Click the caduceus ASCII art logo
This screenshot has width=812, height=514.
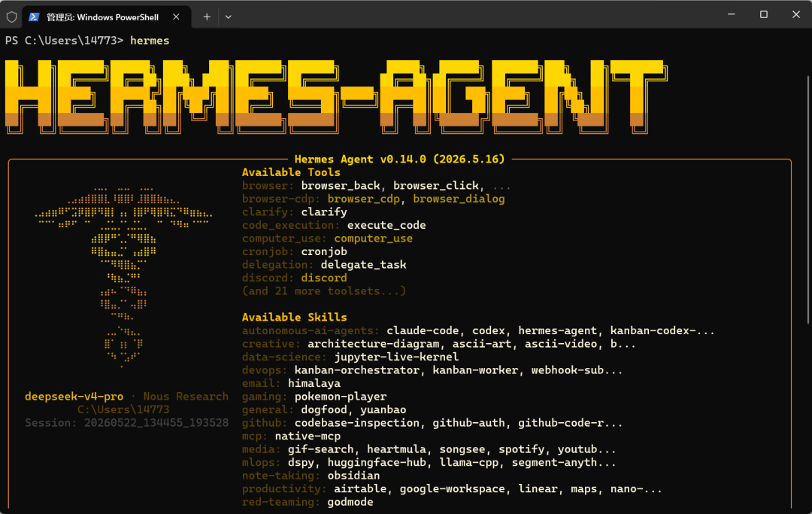click(x=123, y=277)
